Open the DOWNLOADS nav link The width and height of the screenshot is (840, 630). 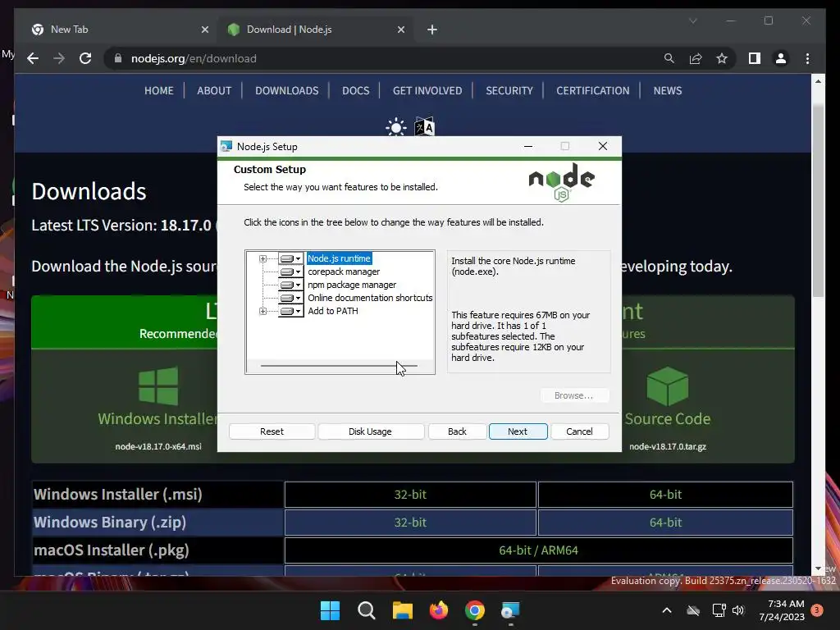(286, 90)
